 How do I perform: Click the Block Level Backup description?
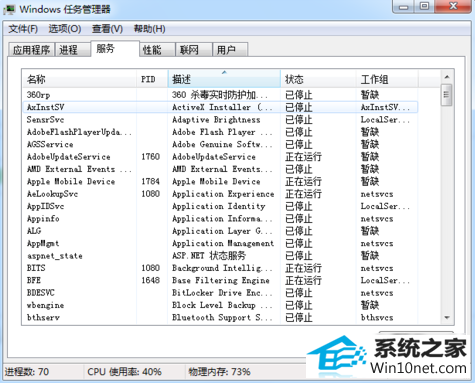click(x=222, y=305)
